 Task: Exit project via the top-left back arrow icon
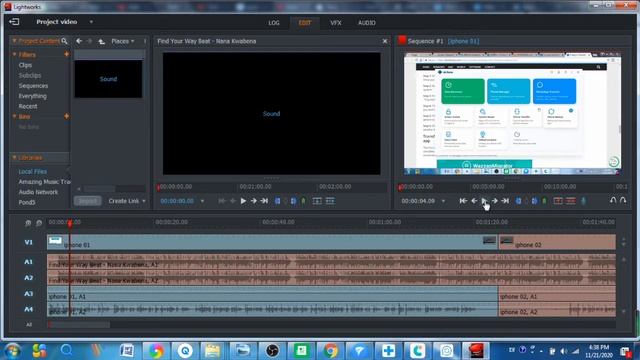[x=14, y=22]
